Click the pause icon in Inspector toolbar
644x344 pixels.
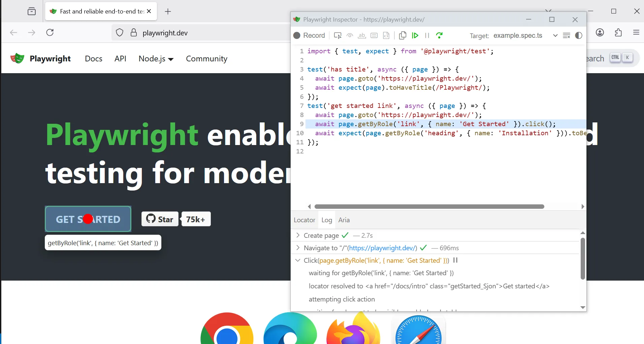(x=427, y=35)
